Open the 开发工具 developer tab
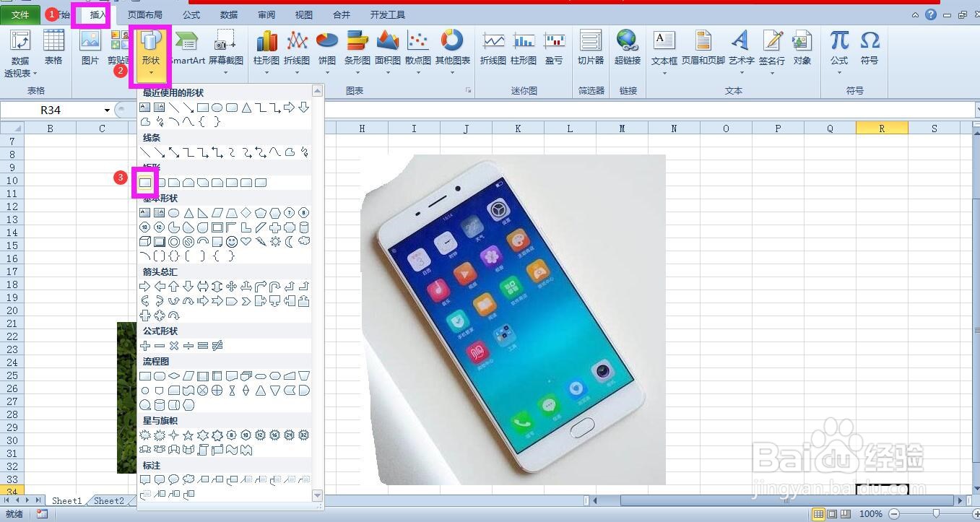 click(388, 14)
